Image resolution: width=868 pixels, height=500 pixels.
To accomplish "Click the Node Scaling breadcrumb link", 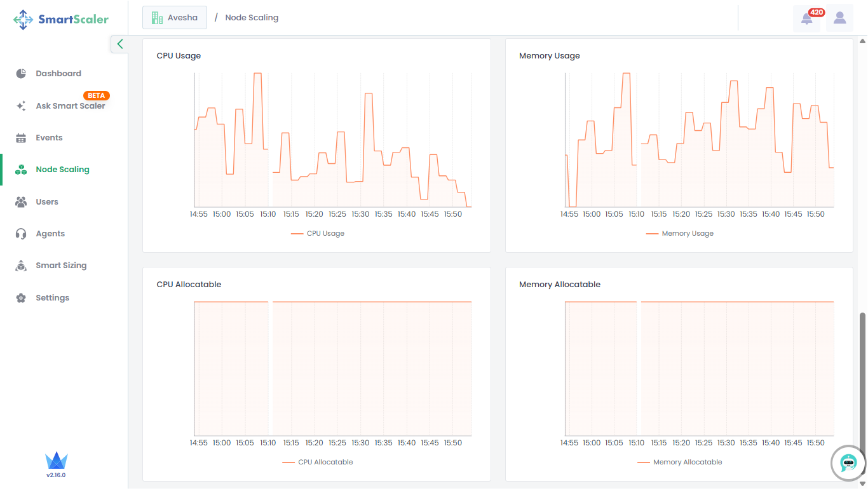I will pyautogui.click(x=252, y=18).
